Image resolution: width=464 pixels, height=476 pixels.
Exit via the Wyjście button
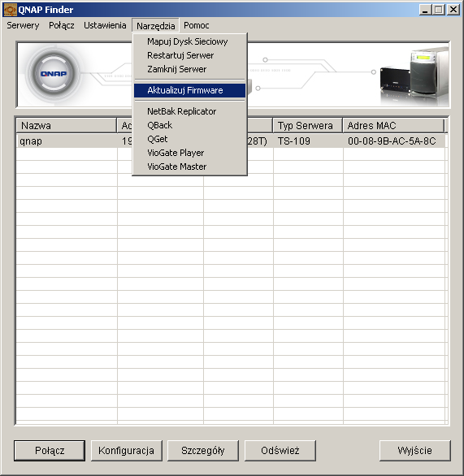(x=414, y=451)
